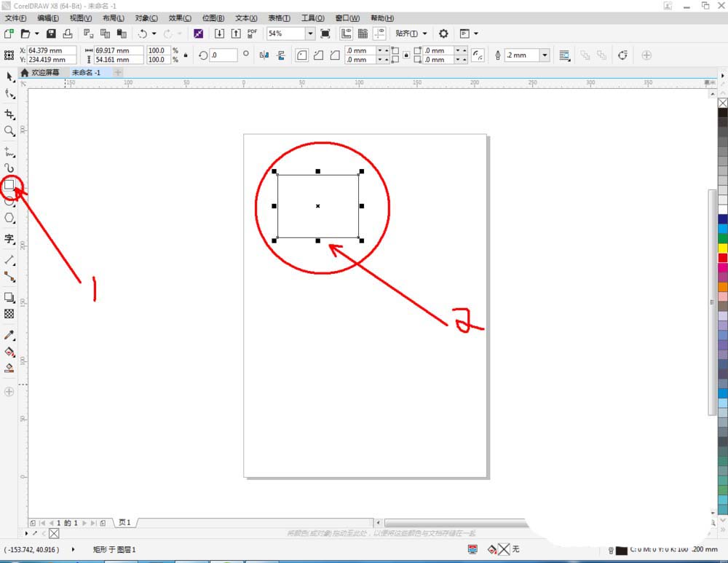Open the 效果(C) menu
The width and height of the screenshot is (728, 563).
[180, 18]
